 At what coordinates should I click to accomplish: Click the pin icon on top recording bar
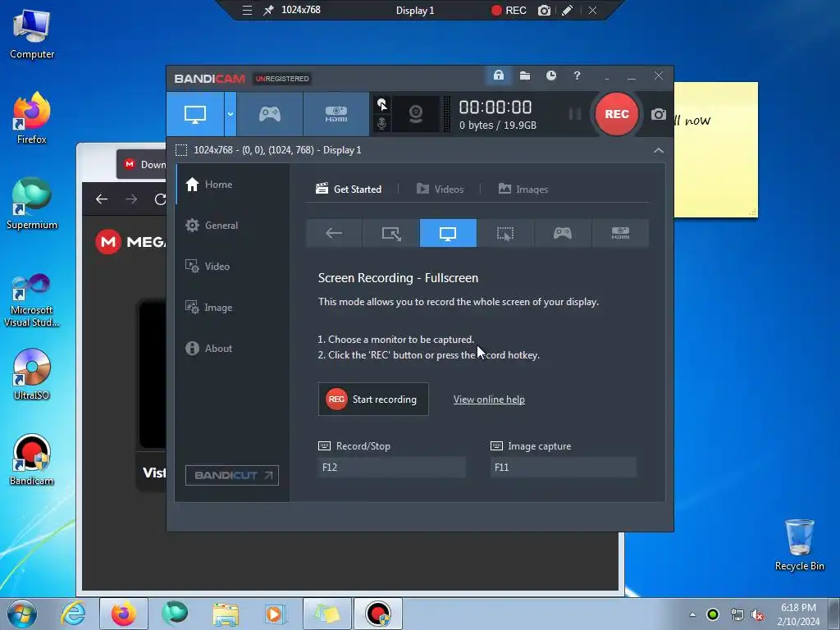tap(268, 10)
